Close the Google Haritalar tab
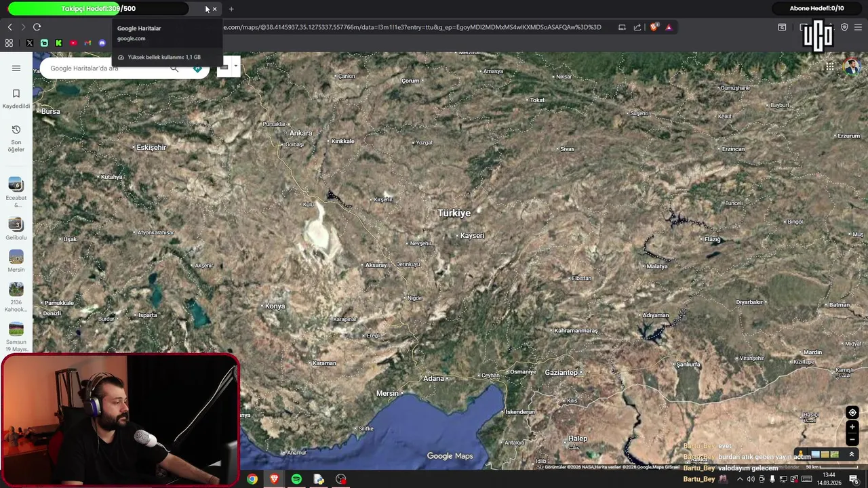868x488 pixels. coord(215,9)
